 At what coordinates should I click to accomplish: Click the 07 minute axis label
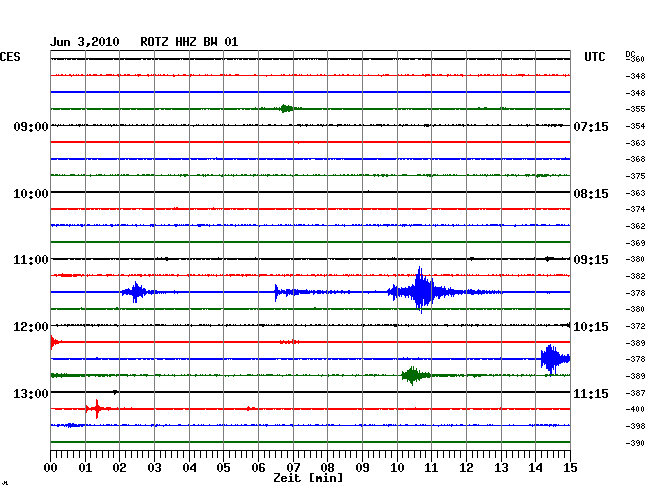[293, 468]
